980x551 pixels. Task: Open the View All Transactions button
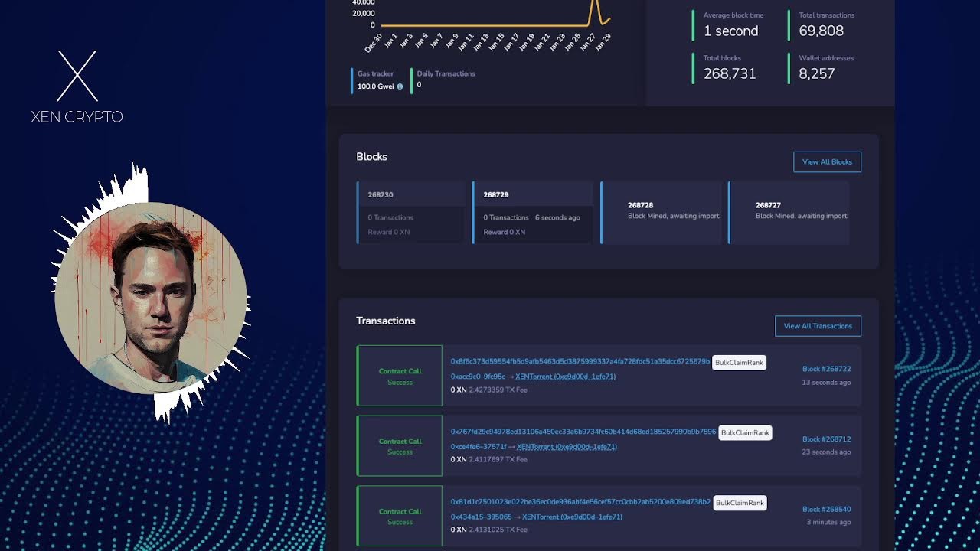(818, 326)
